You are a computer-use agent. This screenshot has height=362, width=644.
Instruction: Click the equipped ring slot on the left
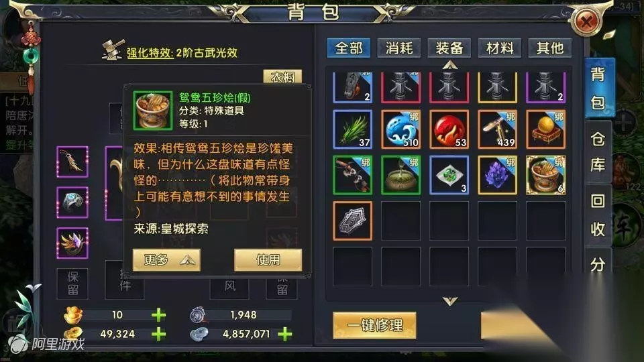[x=72, y=202]
